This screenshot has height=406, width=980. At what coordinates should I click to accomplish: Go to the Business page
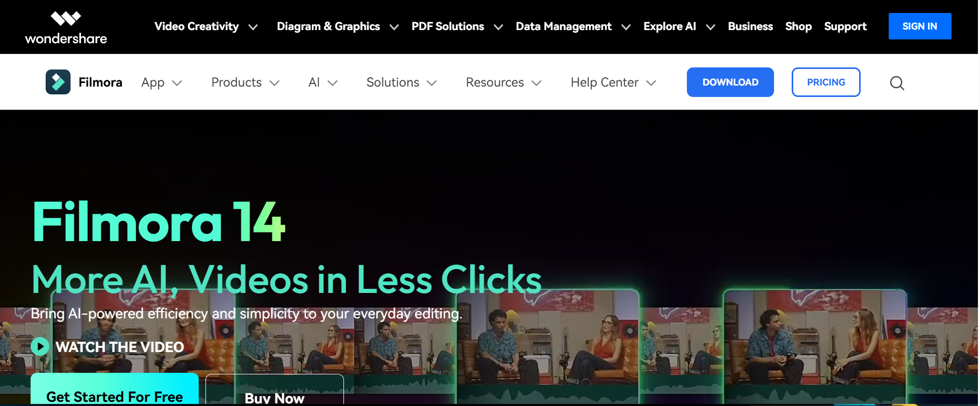pos(750,26)
